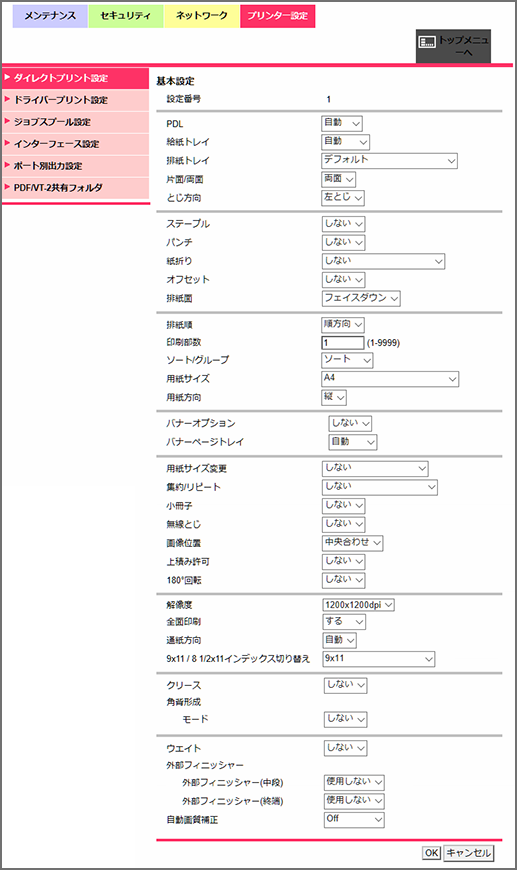Screen dimensions: 517x870
Task: Open the バナーオプション dropdown
Action: point(350,423)
